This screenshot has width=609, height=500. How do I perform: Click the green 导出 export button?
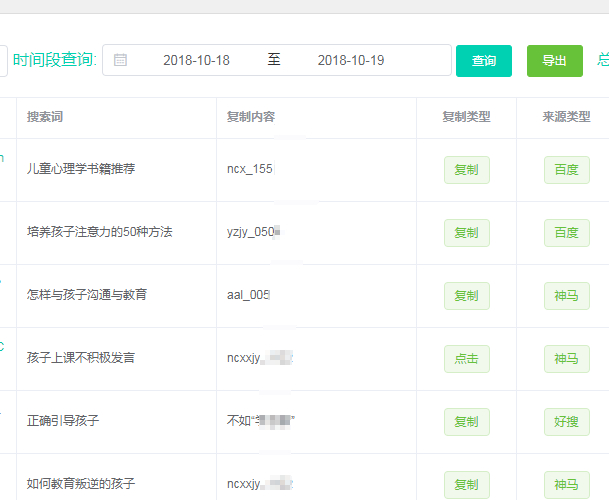coord(555,61)
